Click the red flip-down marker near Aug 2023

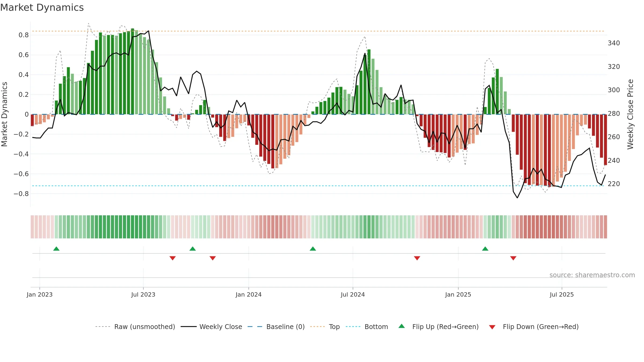point(173,258)
